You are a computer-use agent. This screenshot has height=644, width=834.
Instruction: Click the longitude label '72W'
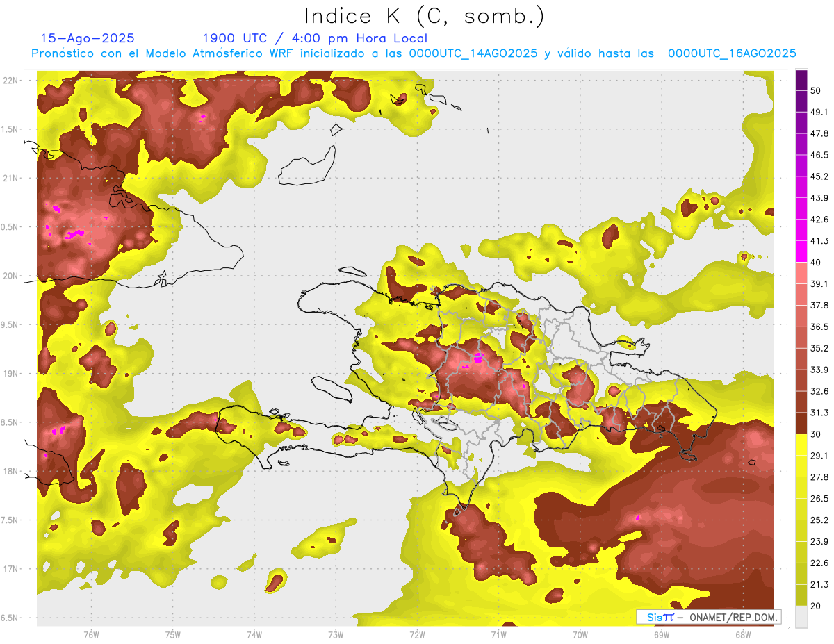point(417,634)
